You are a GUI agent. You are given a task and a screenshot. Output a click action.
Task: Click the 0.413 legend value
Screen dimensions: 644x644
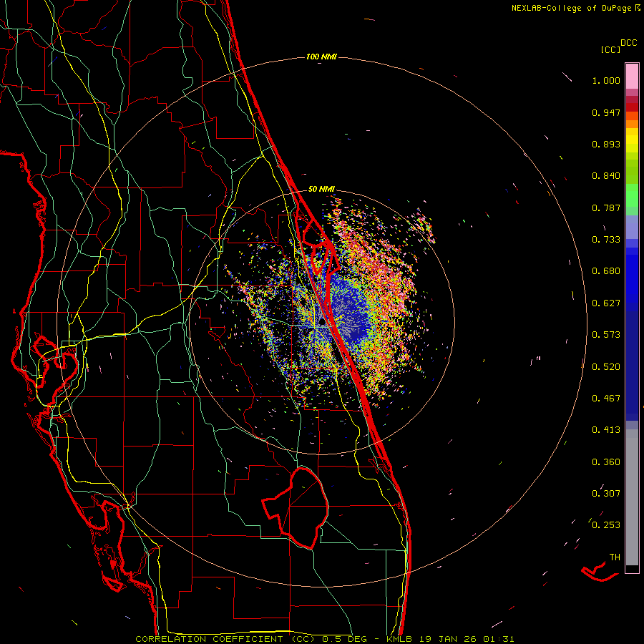pos(606,430)
